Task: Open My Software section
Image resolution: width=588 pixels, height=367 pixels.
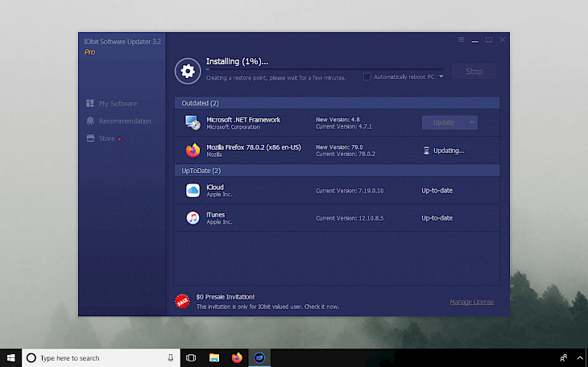Action: click(118, 104)
